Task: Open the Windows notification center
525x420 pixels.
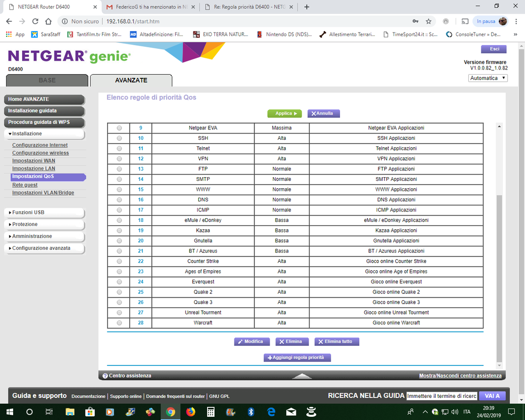Action: click(x=512, y=412)
